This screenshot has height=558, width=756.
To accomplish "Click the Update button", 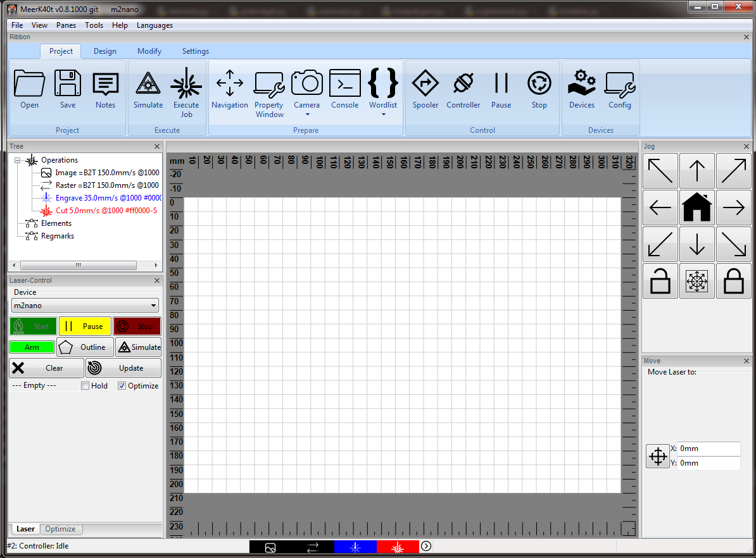I will (123, 368).
